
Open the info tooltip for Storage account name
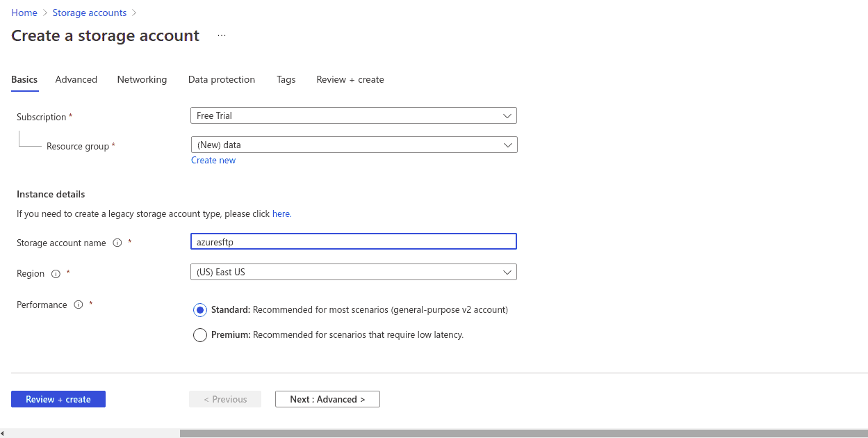[117, 243]
